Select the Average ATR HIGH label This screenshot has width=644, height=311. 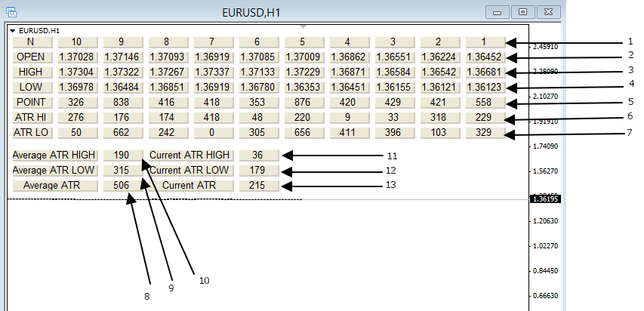point(55,155)
